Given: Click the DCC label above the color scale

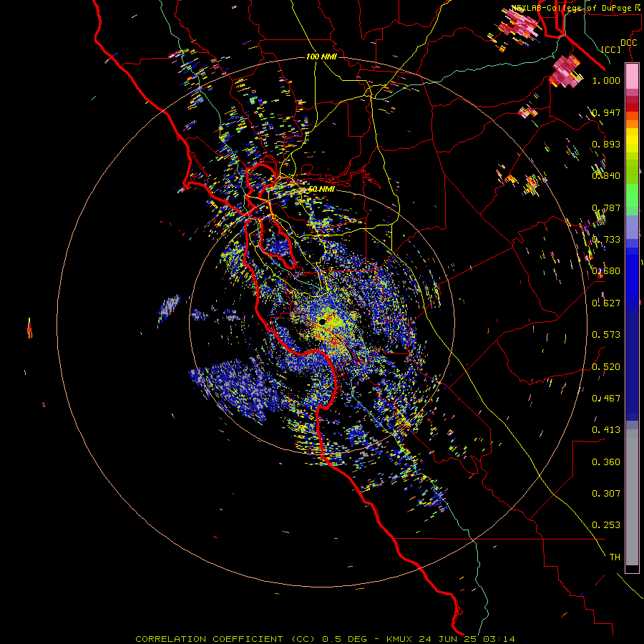Looking at the screenshot, I should pyautogui.click(x=628, y=43).
